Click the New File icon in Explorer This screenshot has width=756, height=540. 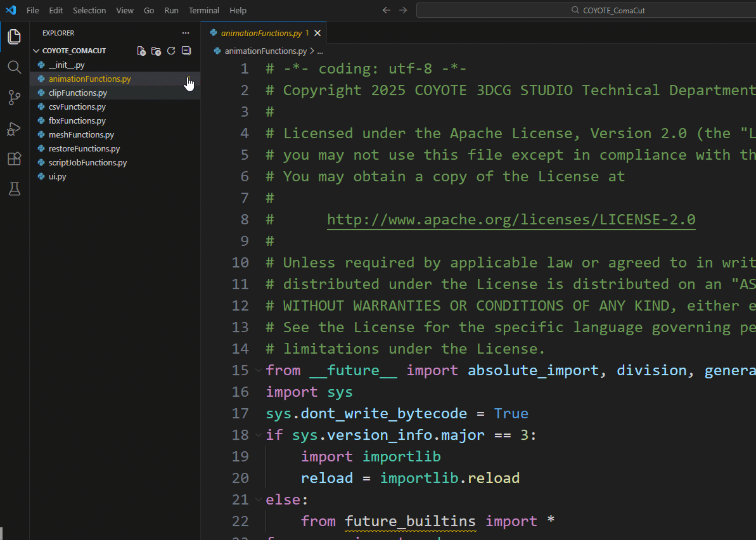click(x=141, y=51)
